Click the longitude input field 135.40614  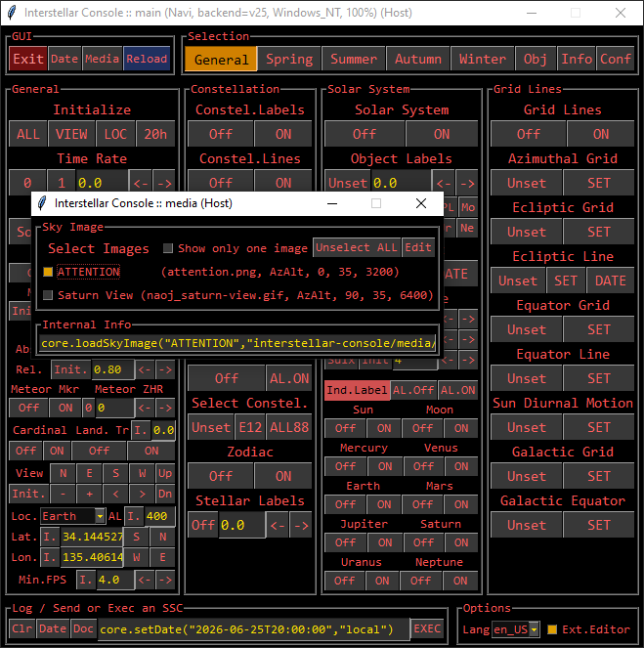click(92, 557)
